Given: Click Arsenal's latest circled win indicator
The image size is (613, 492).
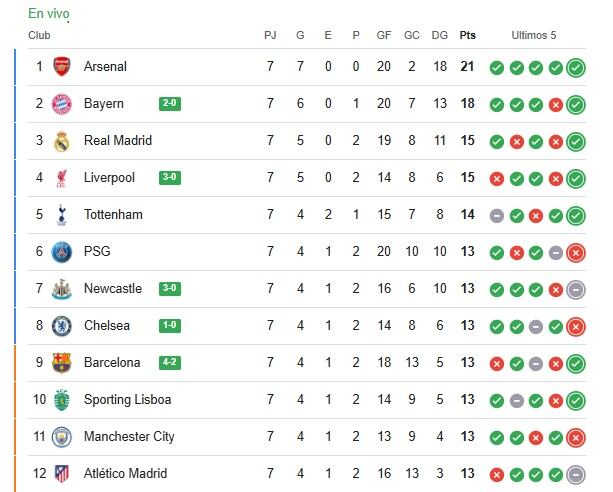Looking at the screenshot, I should click(575, 68).
